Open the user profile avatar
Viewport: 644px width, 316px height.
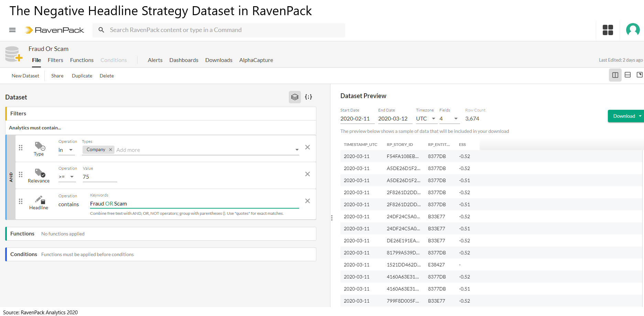633,30
